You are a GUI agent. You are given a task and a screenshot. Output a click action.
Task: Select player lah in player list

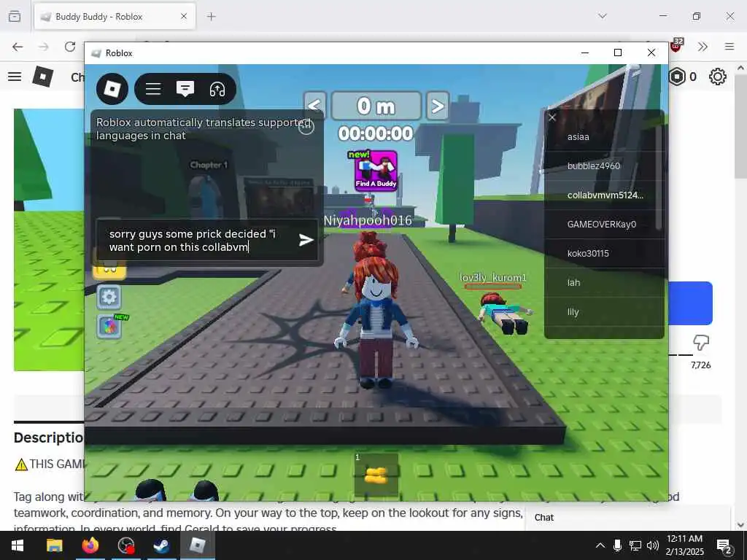point(604,283)
